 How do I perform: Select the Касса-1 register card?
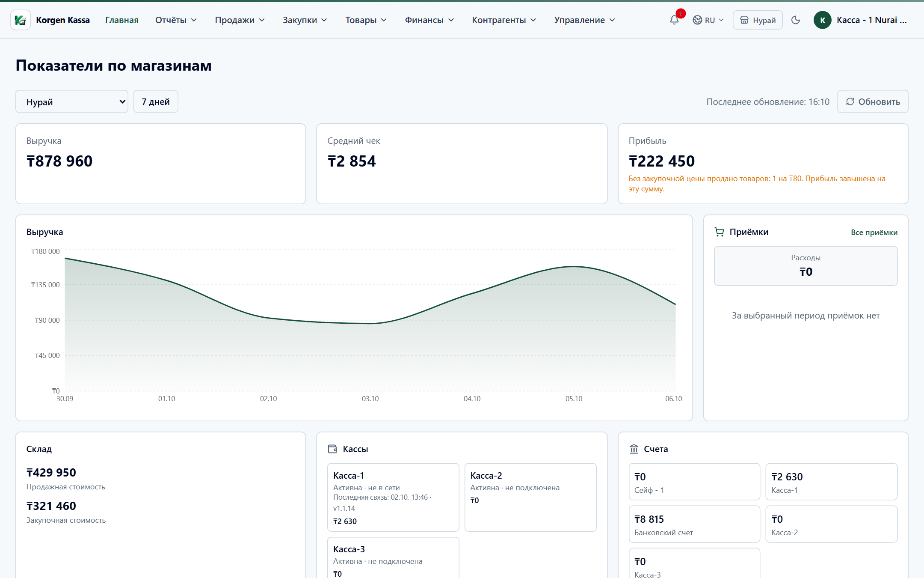pos(393,498)
